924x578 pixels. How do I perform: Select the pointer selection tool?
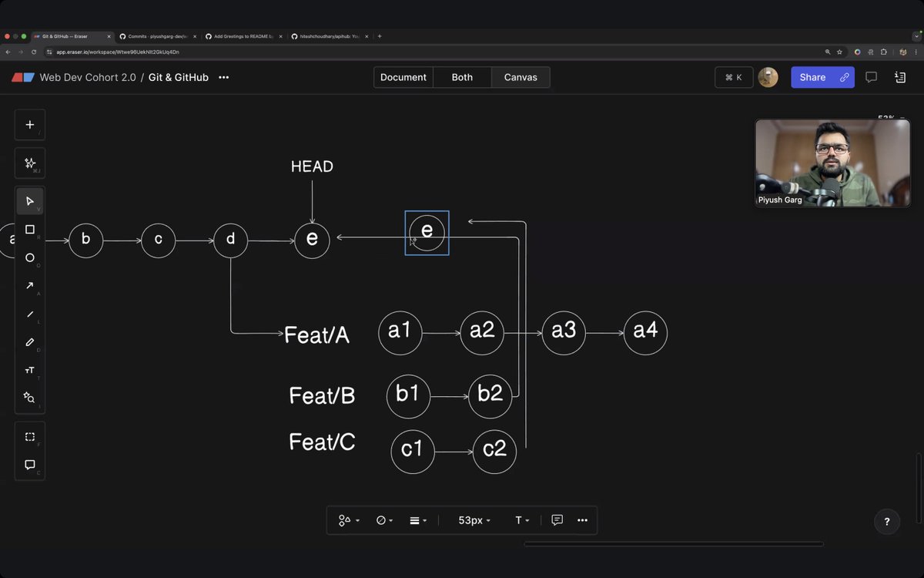[x=30, y=201]
